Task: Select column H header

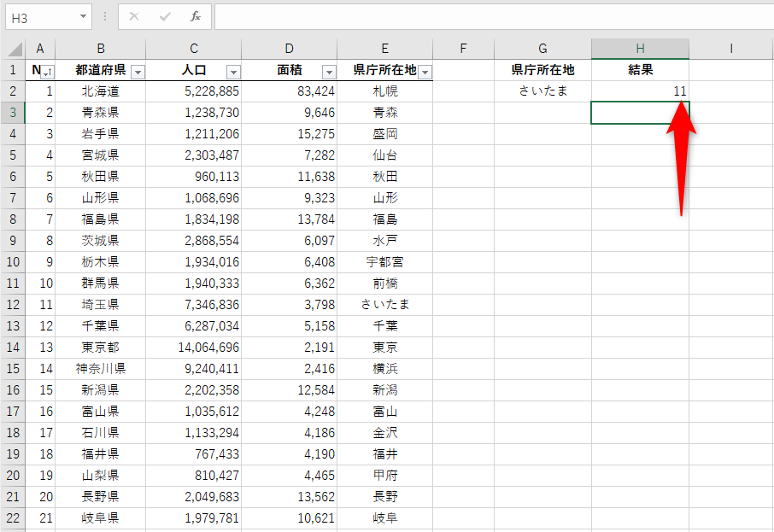Action: click(x=640, y=49)
